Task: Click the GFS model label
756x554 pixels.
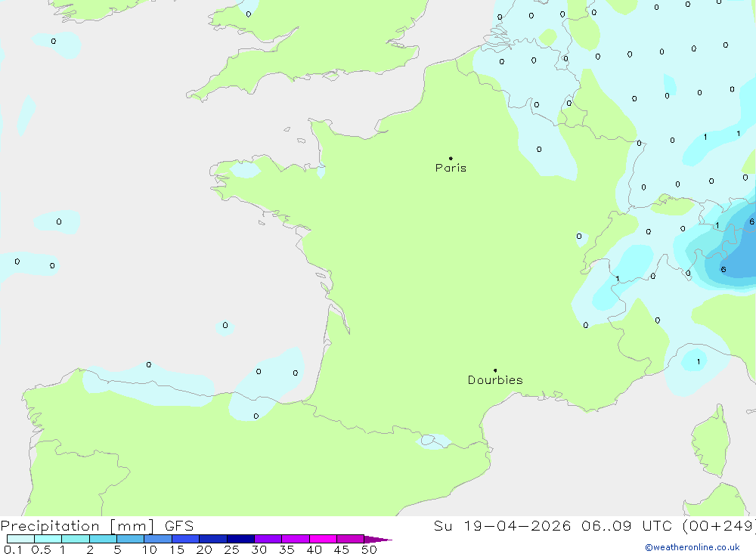Action: 179,525
